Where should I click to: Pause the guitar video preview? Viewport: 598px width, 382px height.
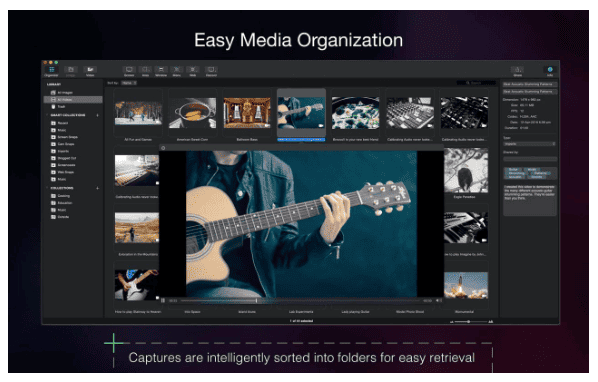[163, 301]
